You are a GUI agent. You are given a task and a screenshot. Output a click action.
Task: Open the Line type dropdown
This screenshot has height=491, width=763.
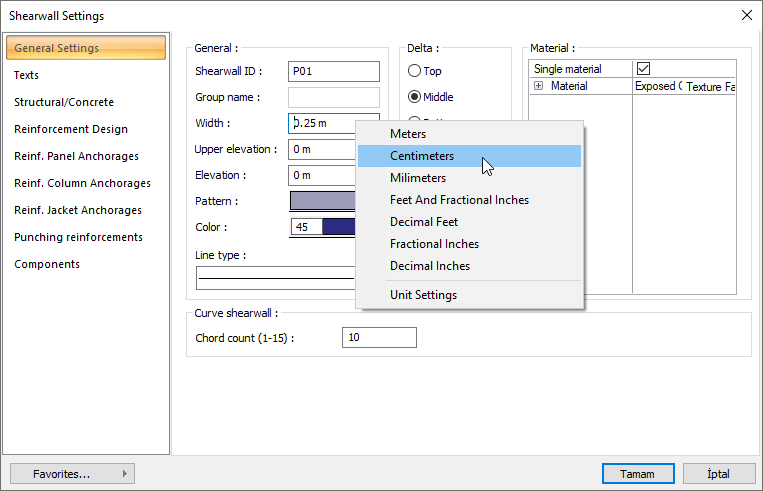pyautogui.click(x=276, y=278)
